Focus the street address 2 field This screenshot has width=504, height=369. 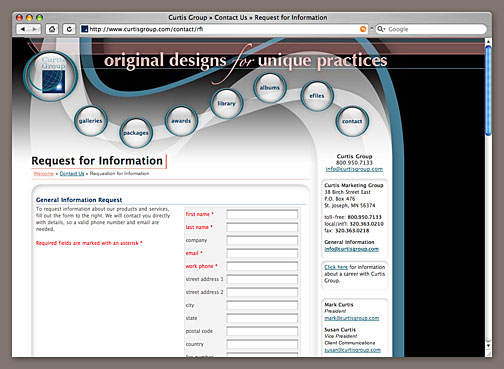point(262,292)
